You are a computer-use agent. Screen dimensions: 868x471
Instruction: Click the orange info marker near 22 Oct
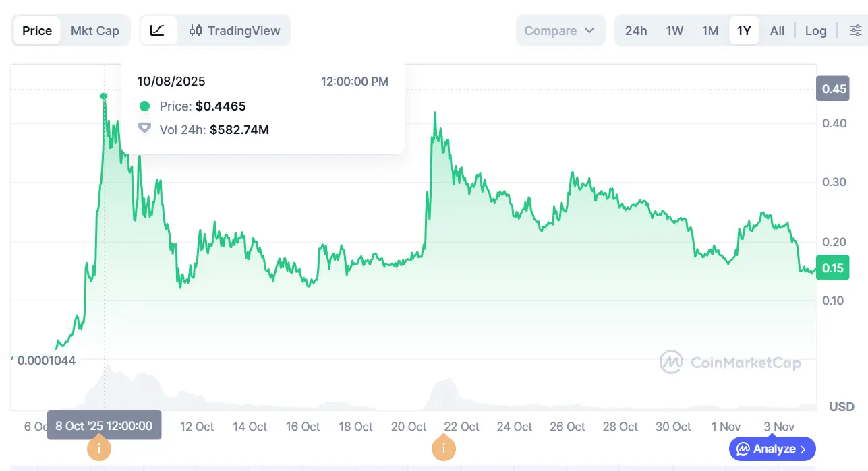444,448
